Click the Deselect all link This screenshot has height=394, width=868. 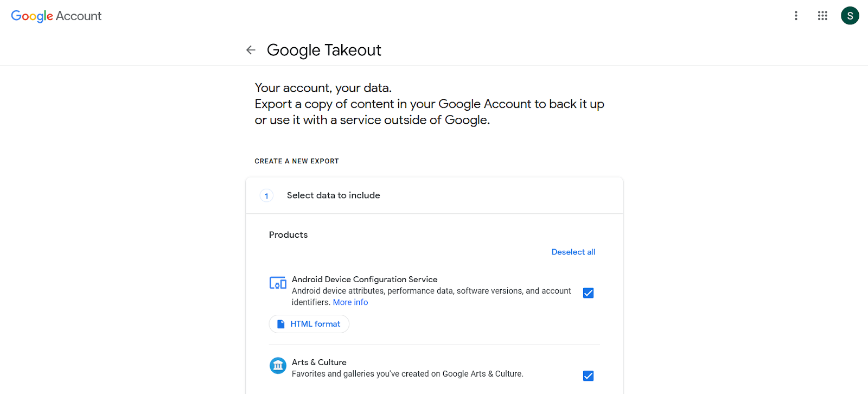pos(573,251)
